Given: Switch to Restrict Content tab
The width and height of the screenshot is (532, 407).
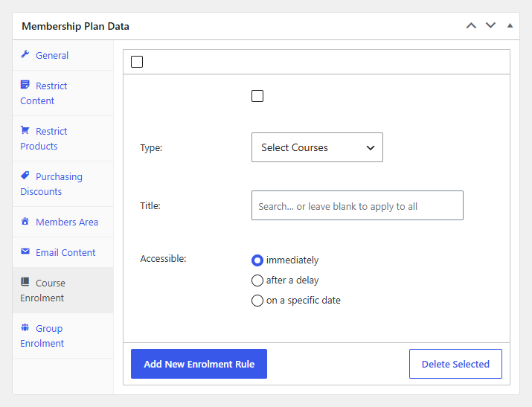Looking at the screenshot, I should pos(63,93).
